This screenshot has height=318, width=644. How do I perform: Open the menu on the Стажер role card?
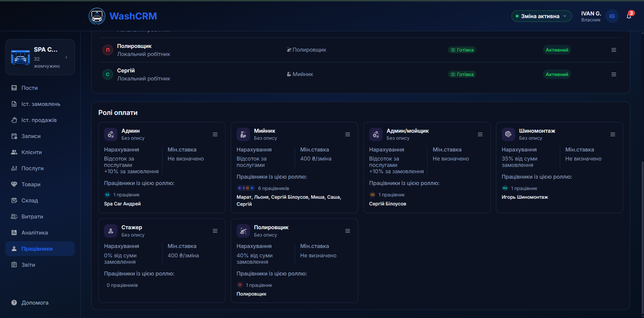pos(215,231)
